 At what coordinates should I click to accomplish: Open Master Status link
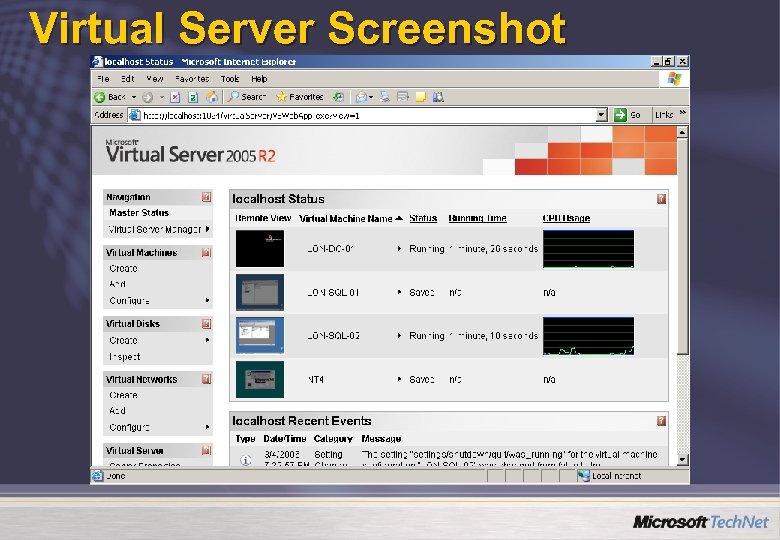(139, 213)
